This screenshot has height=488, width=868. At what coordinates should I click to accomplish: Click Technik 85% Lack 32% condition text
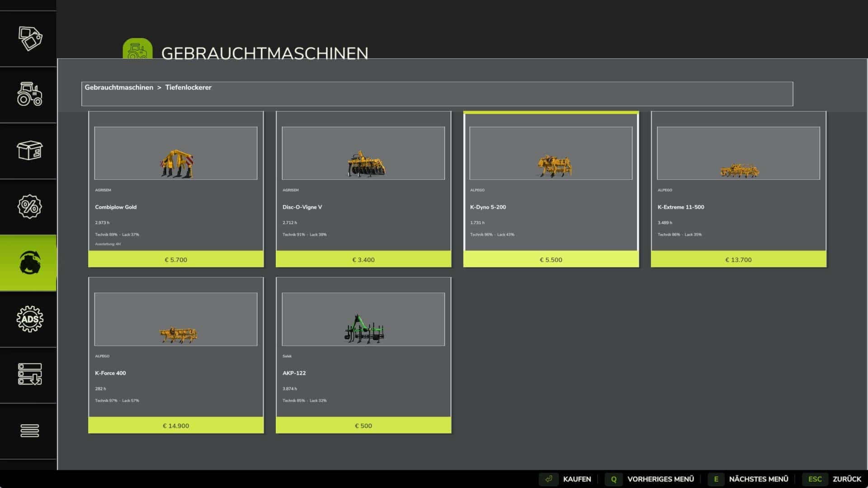pos(305,400)
